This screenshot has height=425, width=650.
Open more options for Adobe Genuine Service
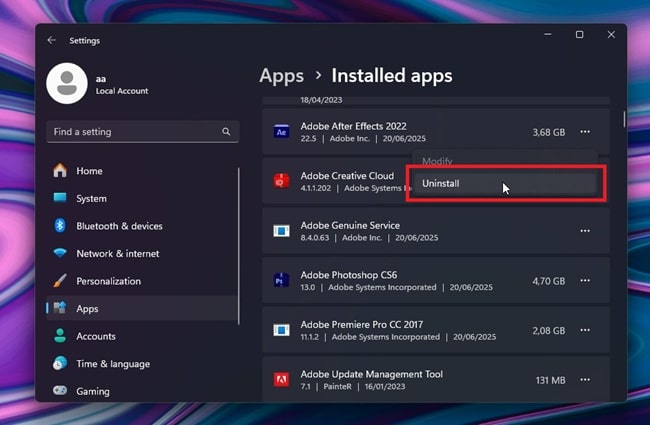click(585, 231)
